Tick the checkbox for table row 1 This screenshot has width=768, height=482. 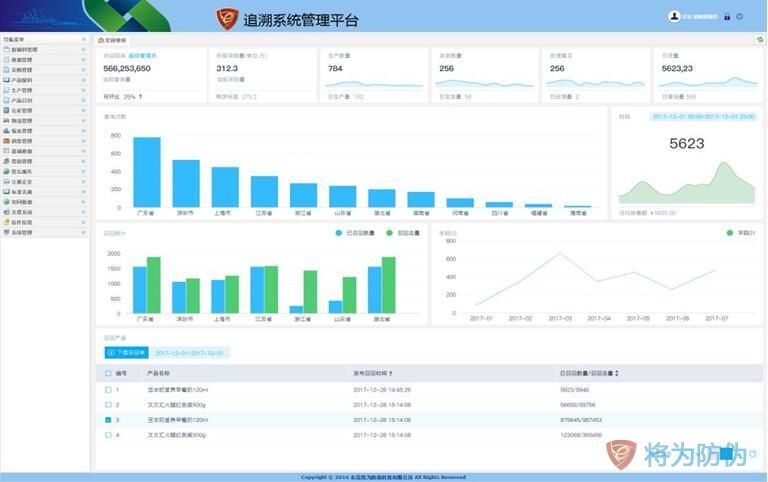(109, 390)
